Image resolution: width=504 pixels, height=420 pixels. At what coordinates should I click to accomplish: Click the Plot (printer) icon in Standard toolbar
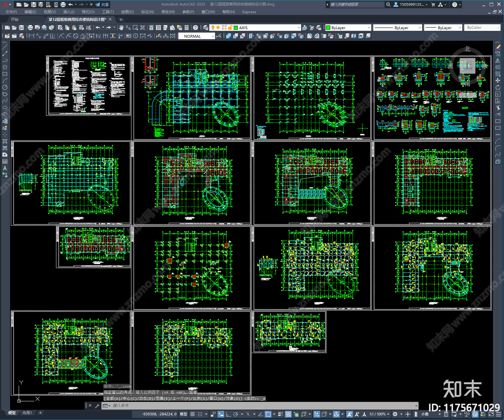pos(30,28)
